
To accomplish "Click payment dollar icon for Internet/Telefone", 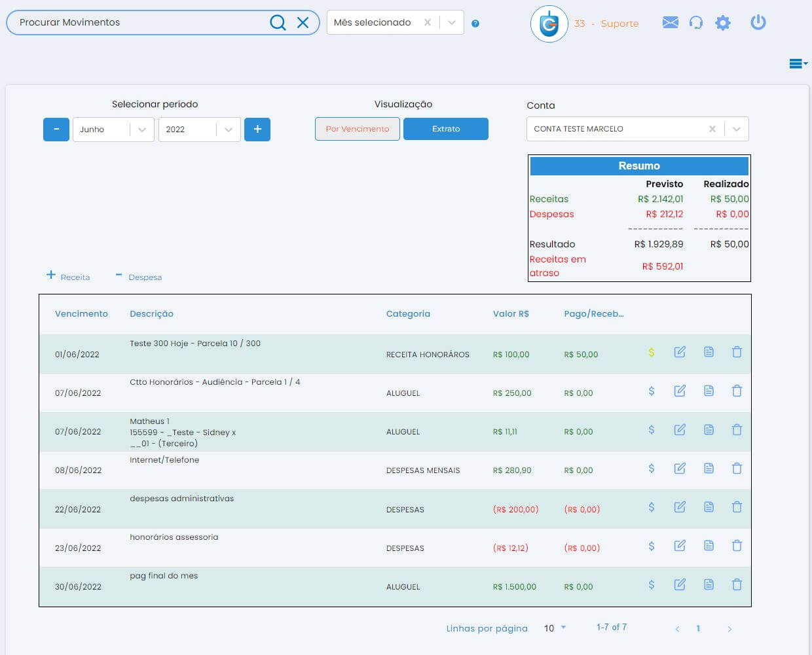I will pyautogui.click(x=652, y=468).
